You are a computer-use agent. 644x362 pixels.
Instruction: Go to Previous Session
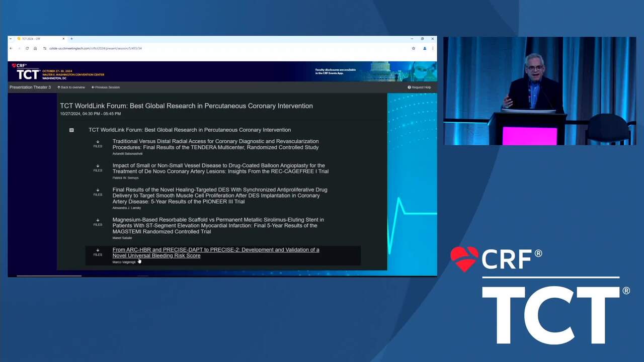(x=106, y=87)
